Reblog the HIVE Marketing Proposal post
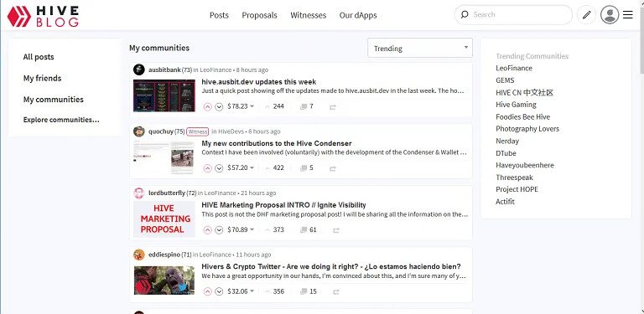This screenshot has width=644, height=314. 336,230
